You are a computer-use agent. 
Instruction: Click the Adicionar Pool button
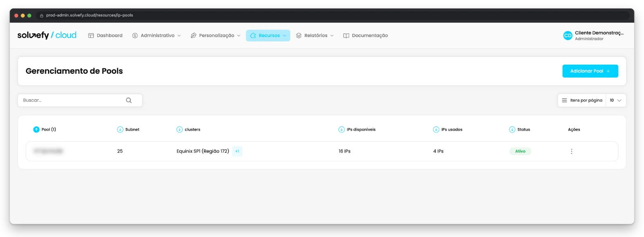coord(590,71)
